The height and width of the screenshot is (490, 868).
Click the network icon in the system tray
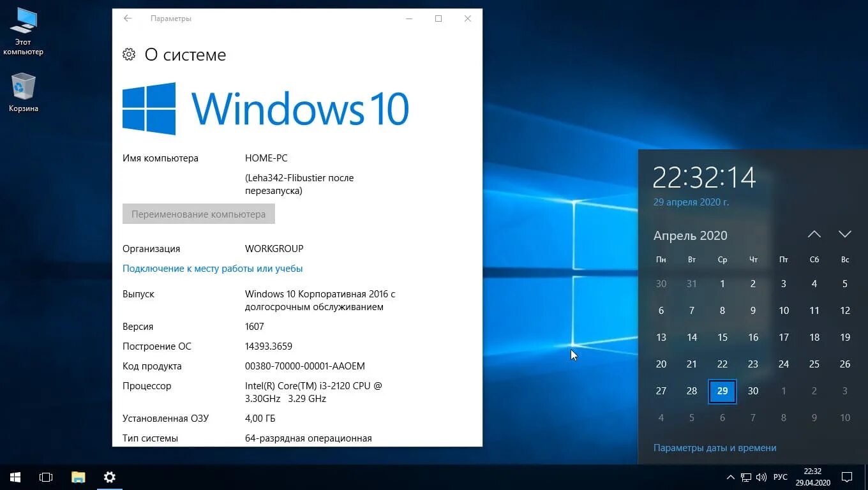coord(745,477)
